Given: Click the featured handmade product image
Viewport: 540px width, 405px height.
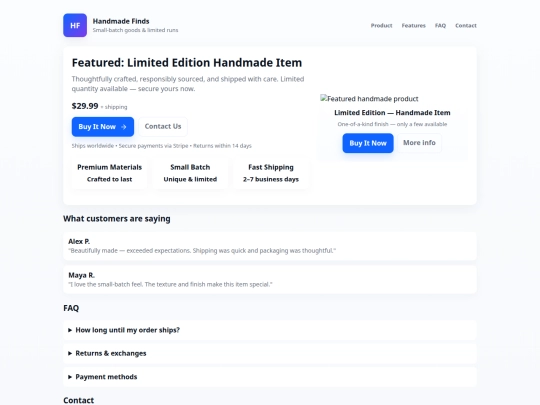Looking at the screenshot, I should coord(370,99).
